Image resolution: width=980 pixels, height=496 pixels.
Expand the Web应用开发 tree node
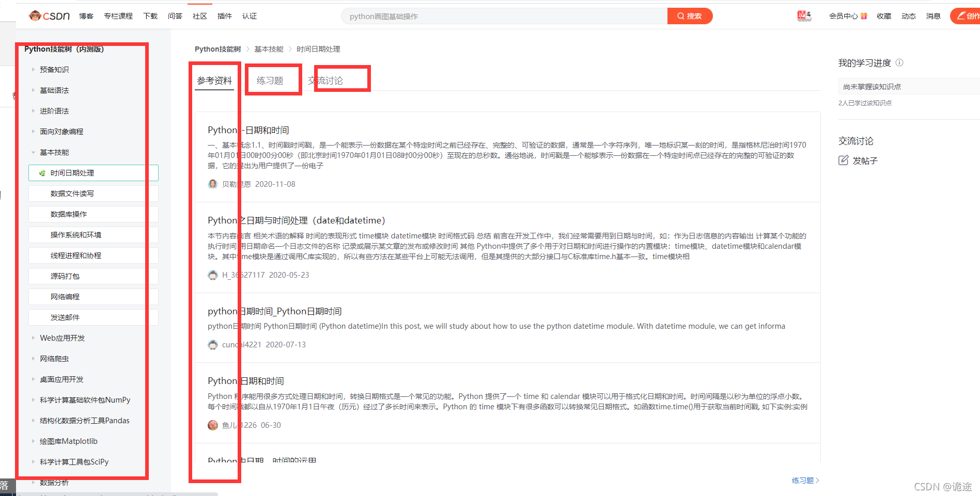(33, 338)
